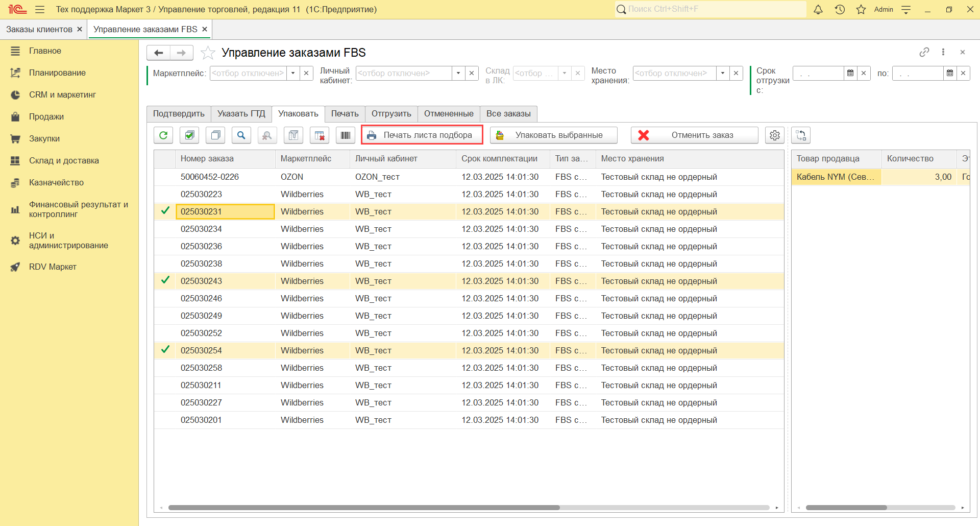Switch to the Подтвердить tab

point(179,113)
